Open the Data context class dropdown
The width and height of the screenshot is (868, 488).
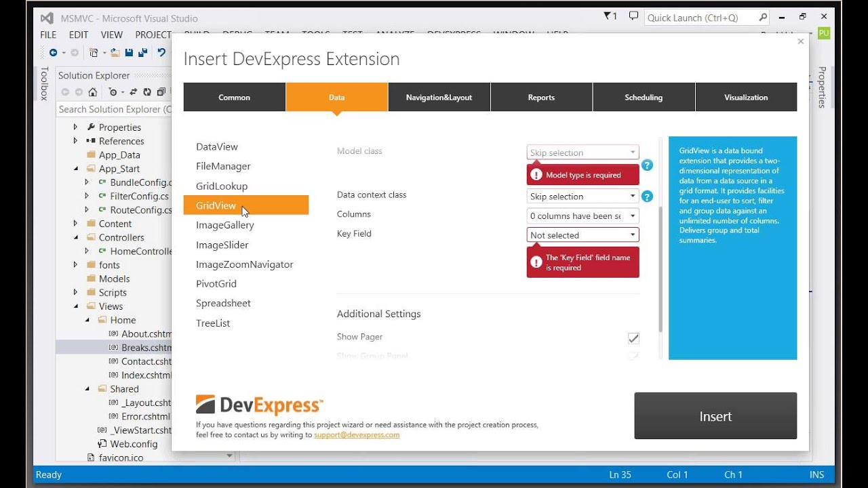tap(583, 197)
